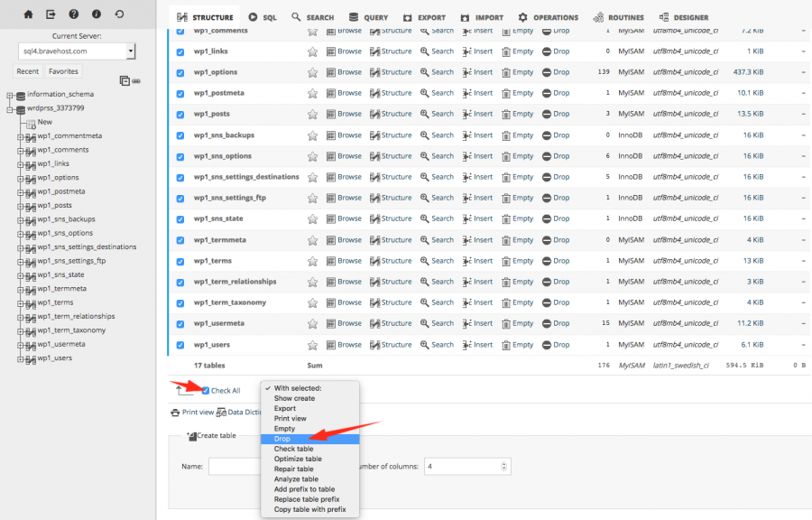This screenshot has height=520, width=812.
Task: Open the Current Server dropdown
Action: tap(77, 51)
